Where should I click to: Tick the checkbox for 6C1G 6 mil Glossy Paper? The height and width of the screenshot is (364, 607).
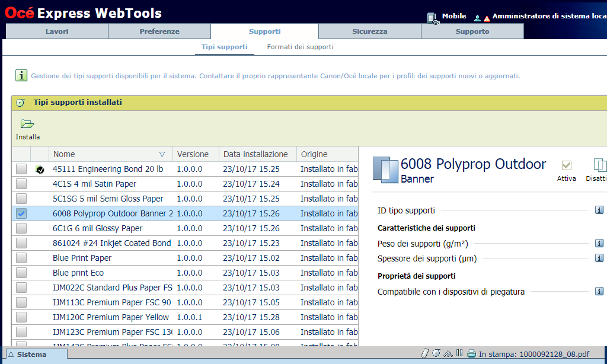pyautogui.click(x=21, y=228)
